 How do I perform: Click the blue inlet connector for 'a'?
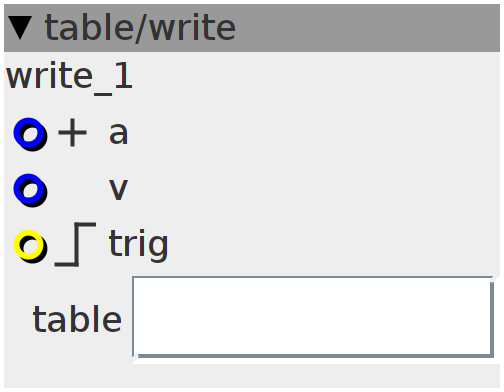pyautogui.click(x=30, y=134)
